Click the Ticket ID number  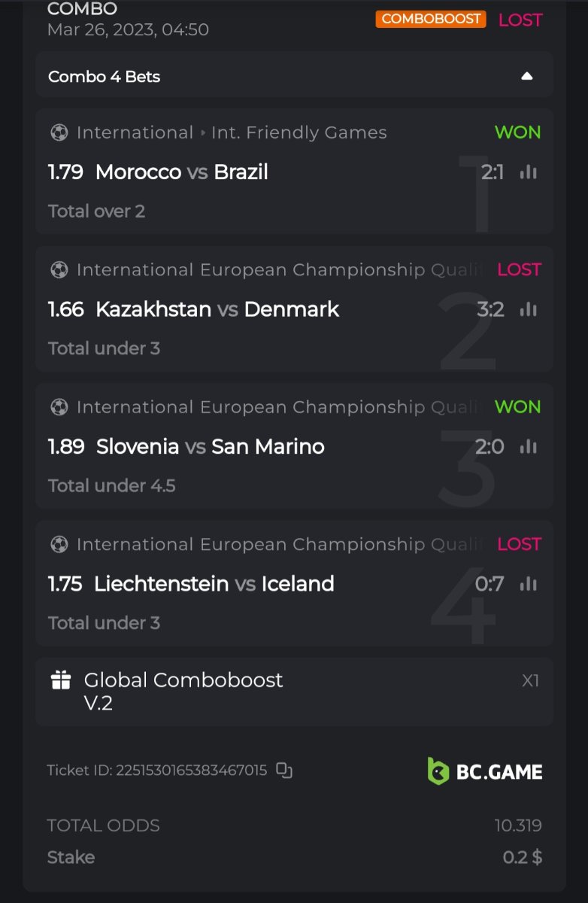191,771
